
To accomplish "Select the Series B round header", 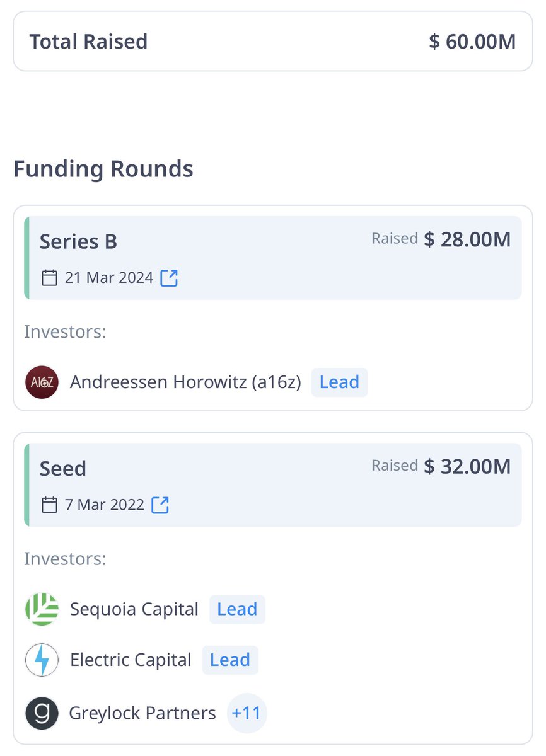I will point(273,258).
